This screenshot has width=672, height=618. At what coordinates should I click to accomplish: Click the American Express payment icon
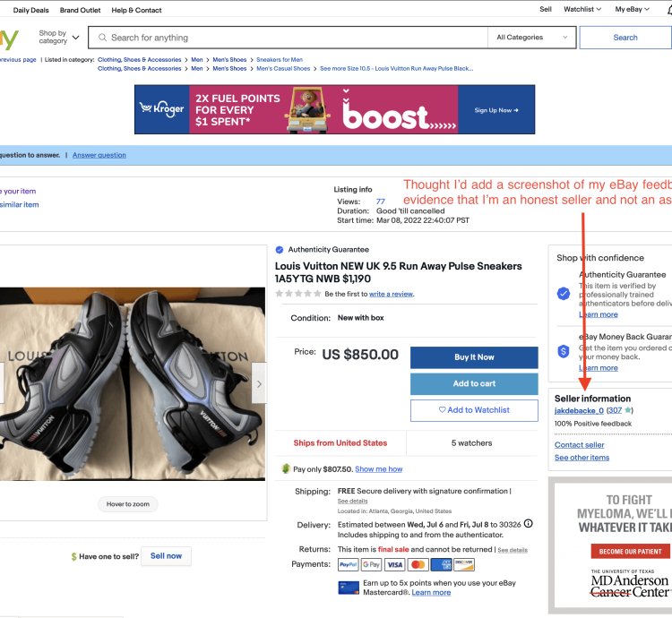(x=441, y=564)
